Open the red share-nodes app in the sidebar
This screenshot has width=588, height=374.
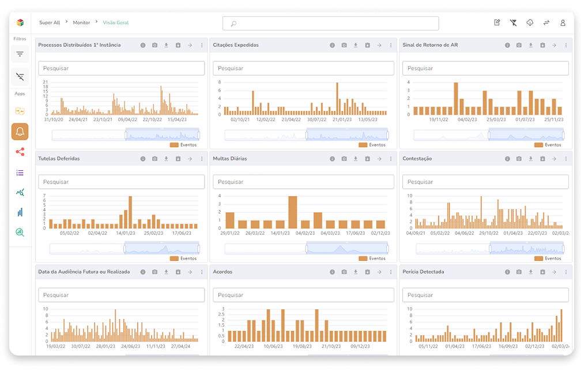click(x=20, y=152)
